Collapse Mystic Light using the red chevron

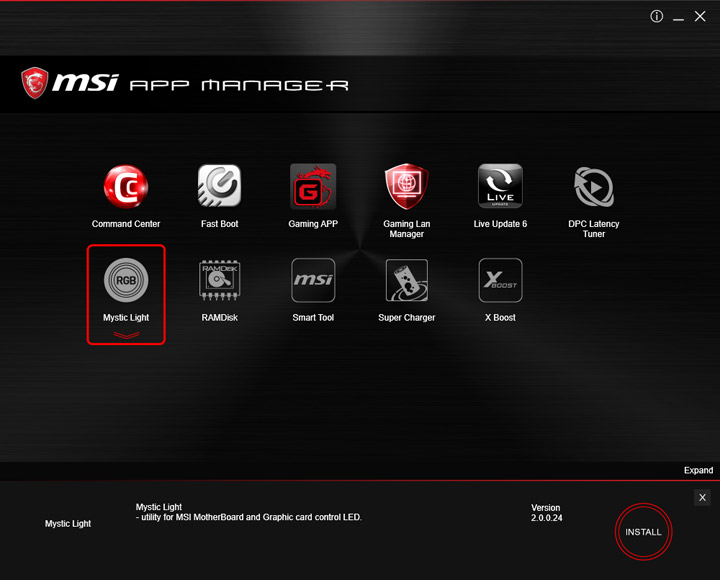126,335
